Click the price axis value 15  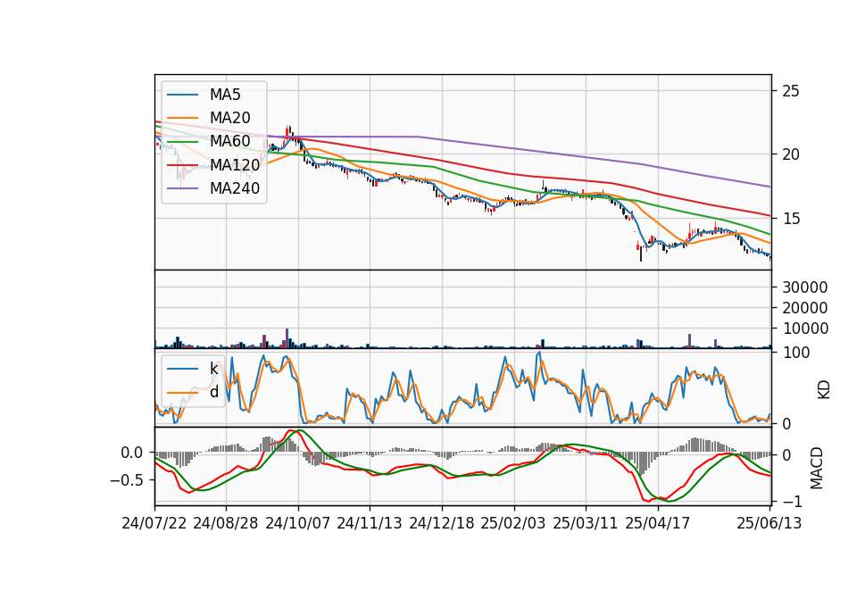click(x=790, y=219)
